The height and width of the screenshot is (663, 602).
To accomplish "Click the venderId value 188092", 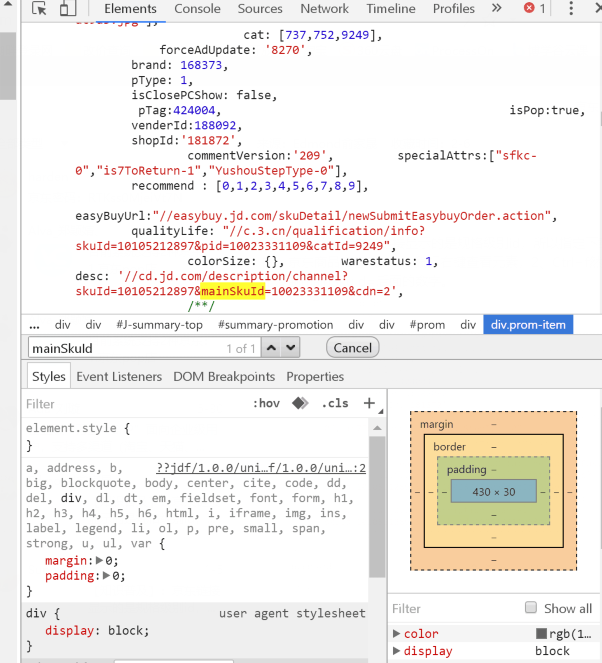I will pos(215,126).
